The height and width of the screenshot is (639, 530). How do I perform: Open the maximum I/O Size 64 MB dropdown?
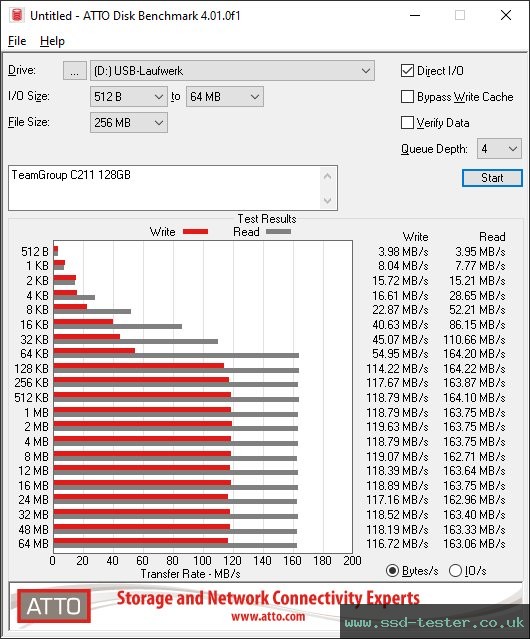(x=225, y=97)
